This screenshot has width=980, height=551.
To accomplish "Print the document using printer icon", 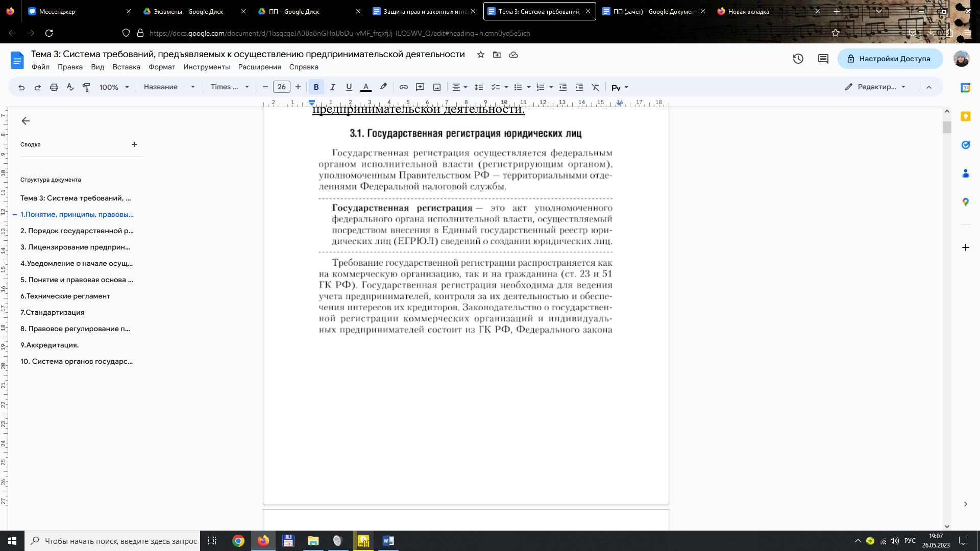I will click(x=54, y=87).
